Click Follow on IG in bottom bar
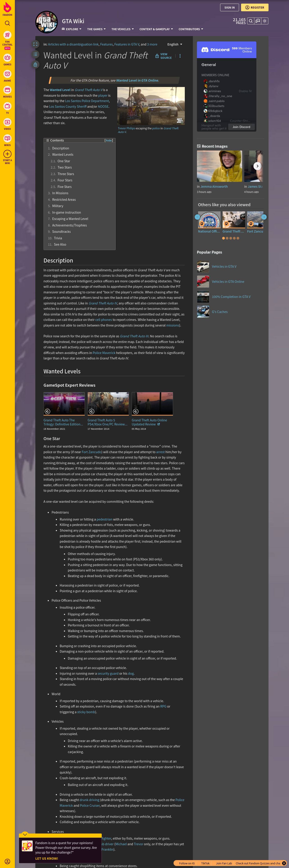Viewport: 289px width, 868px height. tap(187, 863)
